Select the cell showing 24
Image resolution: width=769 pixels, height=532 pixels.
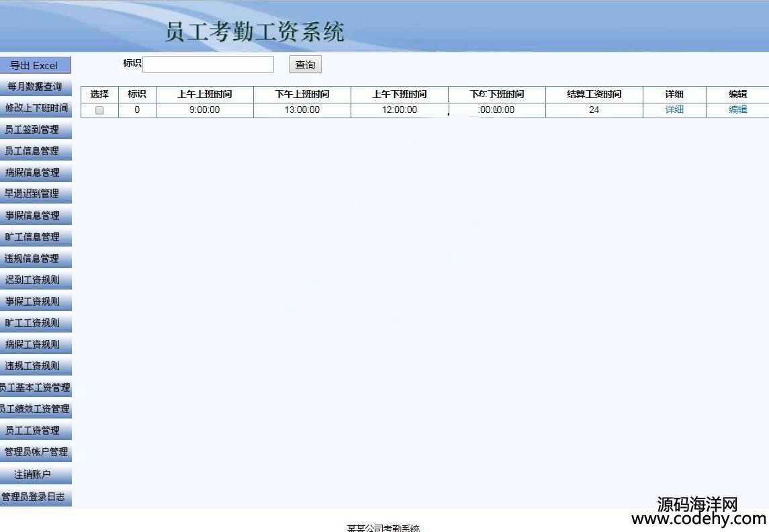(594, 110)
